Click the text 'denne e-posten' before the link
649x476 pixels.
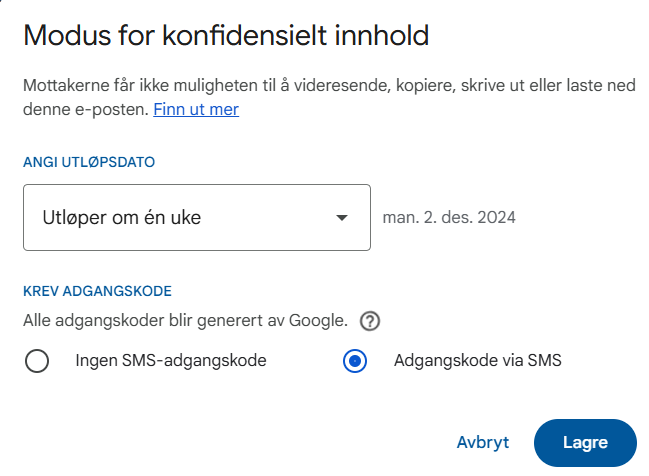pyautogui.click(x=85, y=109)
